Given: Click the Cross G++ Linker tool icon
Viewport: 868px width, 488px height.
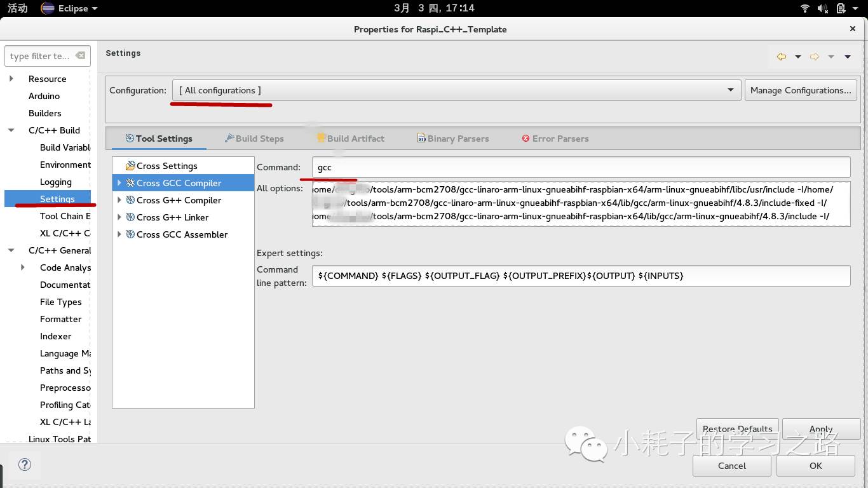Looking at the screenshot, I should 130,217.
